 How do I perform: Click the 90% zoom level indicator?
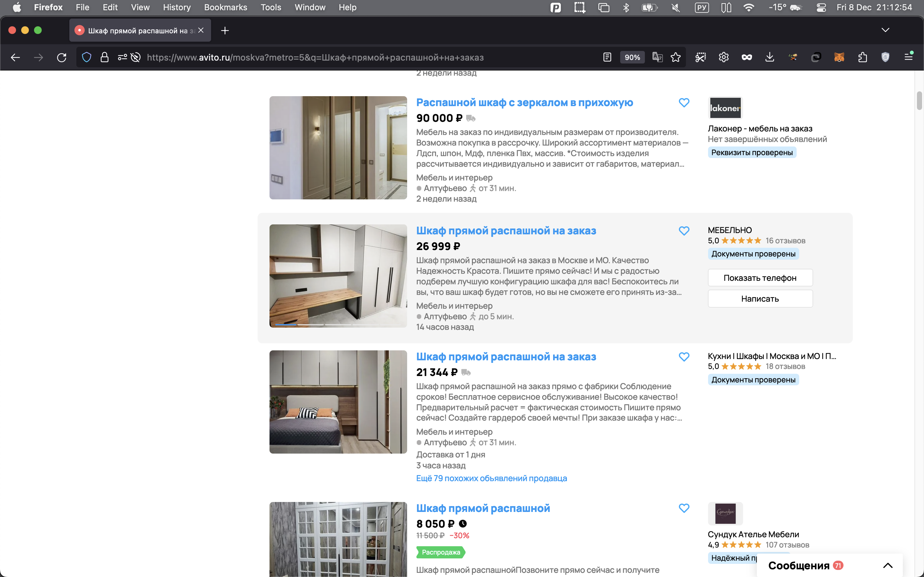point(632,58)
